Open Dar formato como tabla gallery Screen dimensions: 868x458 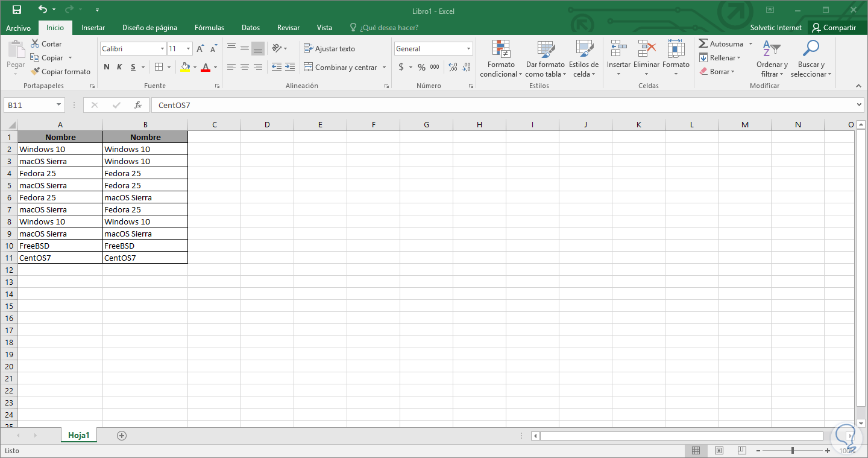click(x=545, y=59)
